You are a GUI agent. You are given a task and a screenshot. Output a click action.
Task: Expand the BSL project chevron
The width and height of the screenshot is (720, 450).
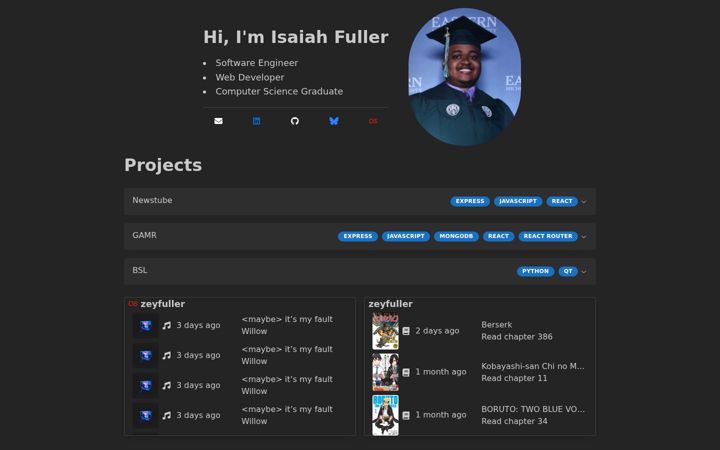(x=584, y=271)
